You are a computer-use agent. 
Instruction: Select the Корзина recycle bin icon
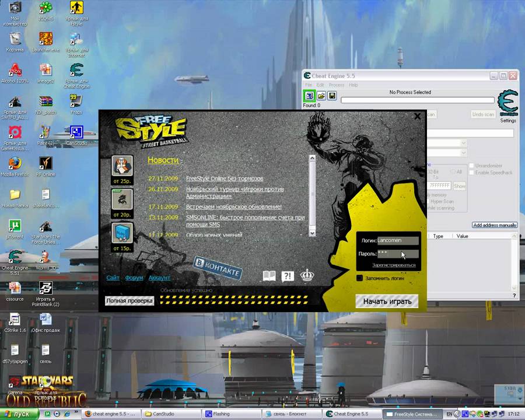15,42
